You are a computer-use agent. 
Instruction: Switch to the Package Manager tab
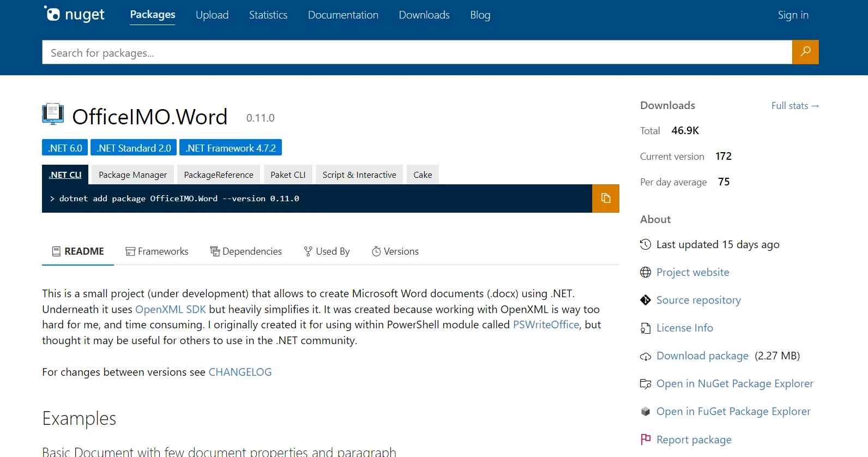point(132,175)
